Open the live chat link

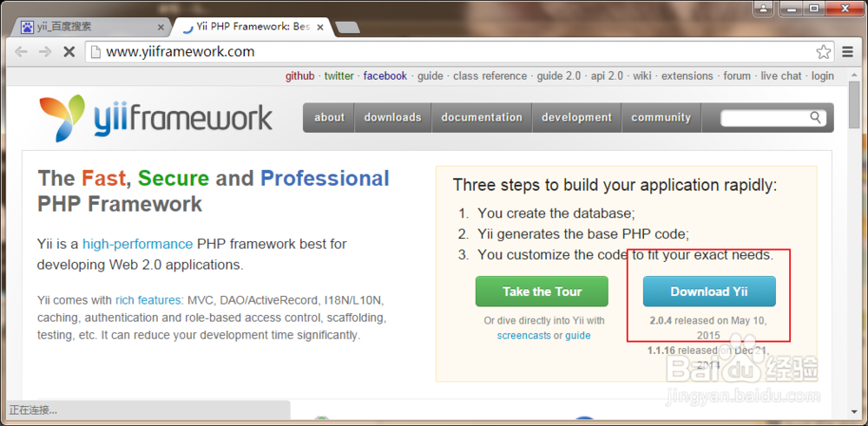781,76
